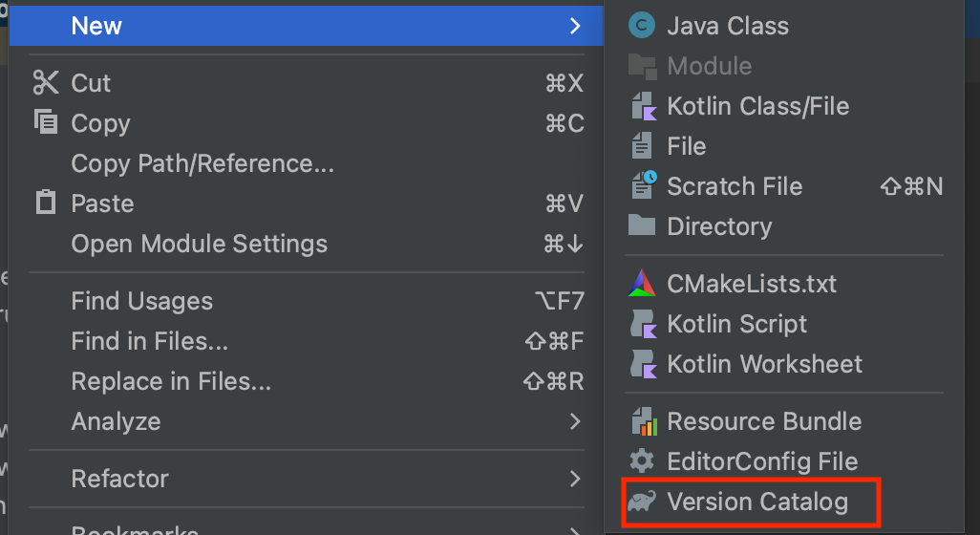Click the Kotlin Class/File icon
Viewport: 980px width, 535px height.
coord(642,106)
